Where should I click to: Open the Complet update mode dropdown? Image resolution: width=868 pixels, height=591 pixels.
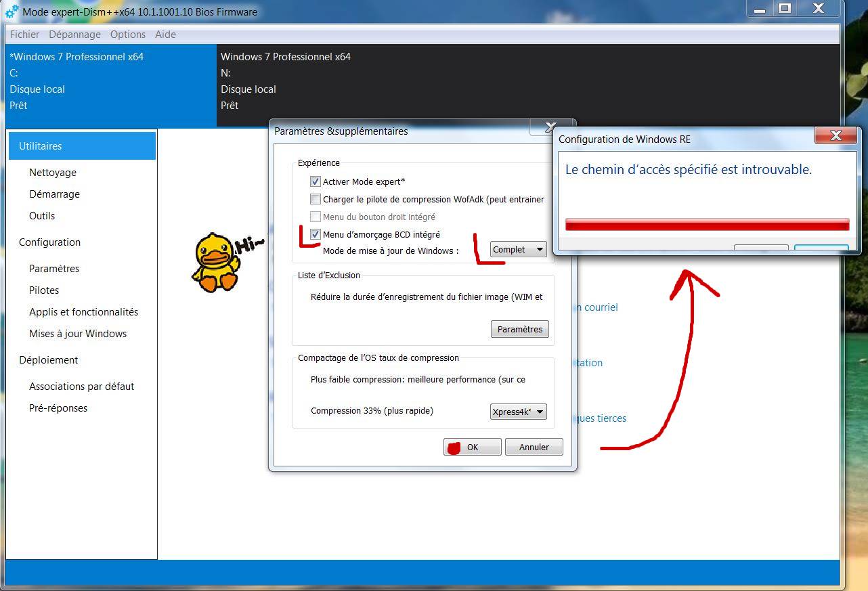(518, 248)
